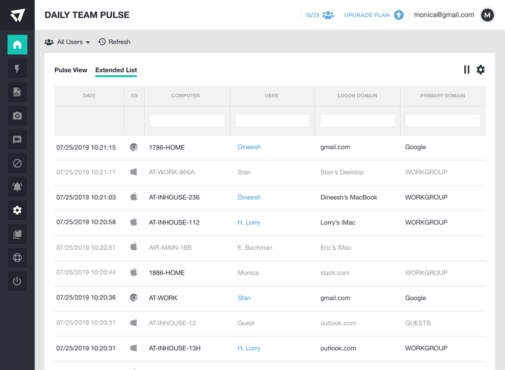Open the blocking (crossed circle) sidebar icon

pos(17,163)
